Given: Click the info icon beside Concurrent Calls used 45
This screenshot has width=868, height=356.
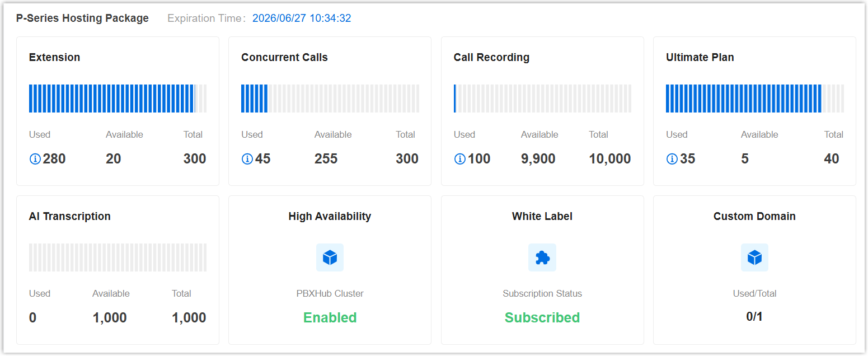Looking at the screenshot, I should (247, 159).
